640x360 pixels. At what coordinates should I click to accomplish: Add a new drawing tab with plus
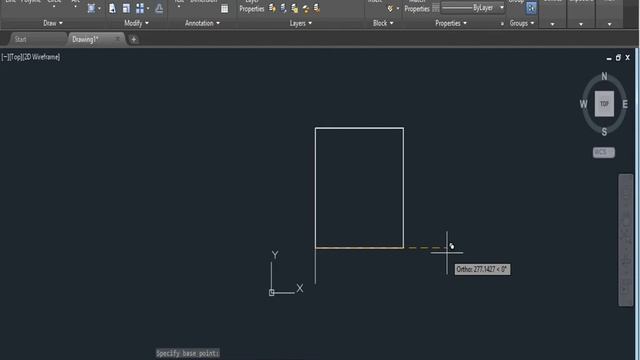(133, 40)
